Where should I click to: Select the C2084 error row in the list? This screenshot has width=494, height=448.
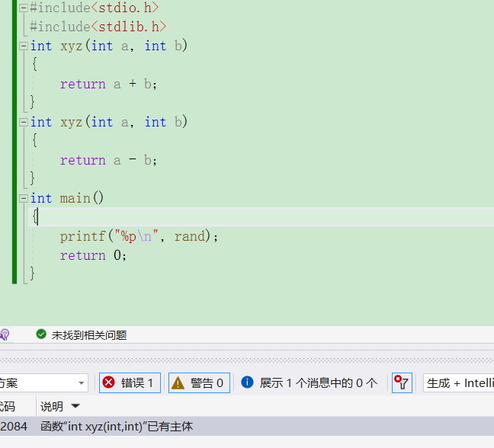(x=247, y=426)
